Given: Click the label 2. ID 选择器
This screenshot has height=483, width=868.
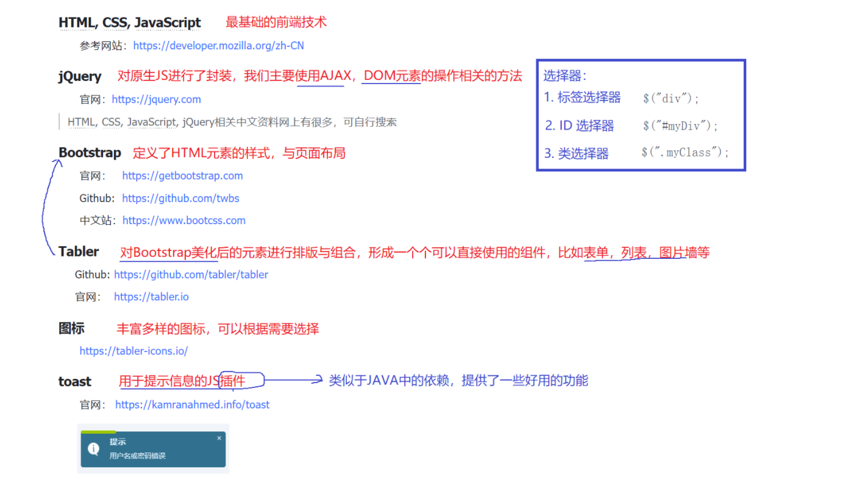Looking at the screenshot, I should [580, 125].
